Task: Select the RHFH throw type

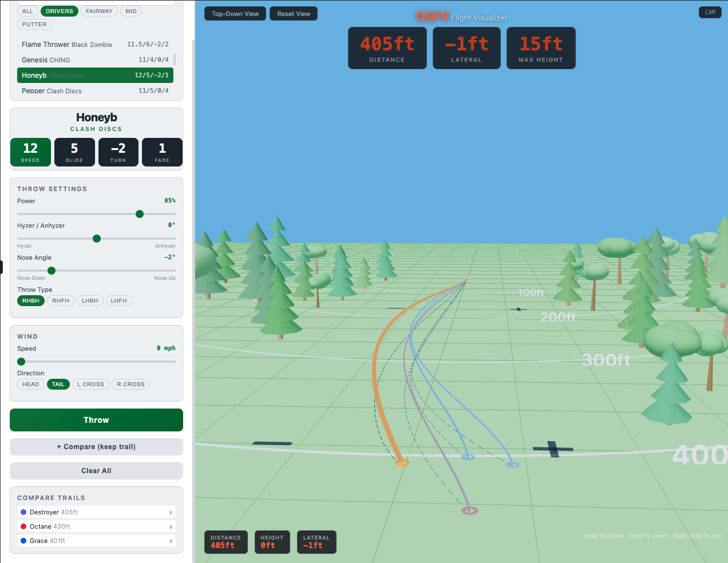Action: point(60,300)
